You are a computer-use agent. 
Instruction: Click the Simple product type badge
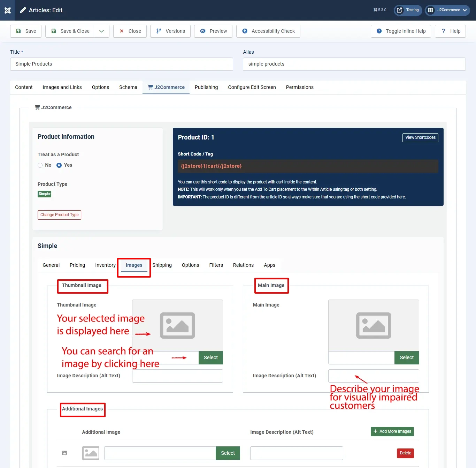click(x=44, y=194)
